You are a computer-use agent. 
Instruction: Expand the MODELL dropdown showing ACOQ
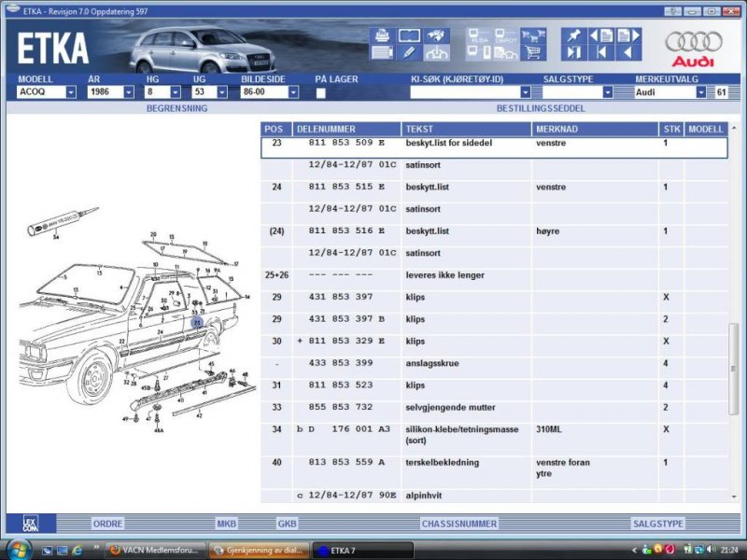pos(71,93)
